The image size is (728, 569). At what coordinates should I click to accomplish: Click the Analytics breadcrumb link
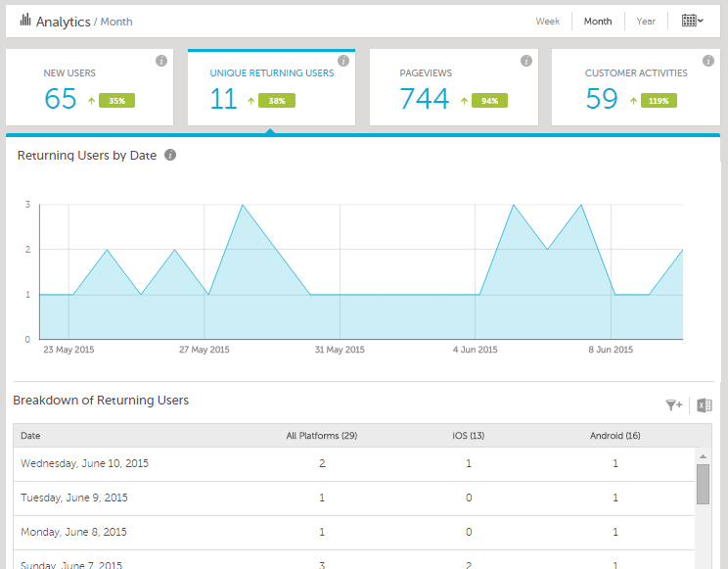63,22
